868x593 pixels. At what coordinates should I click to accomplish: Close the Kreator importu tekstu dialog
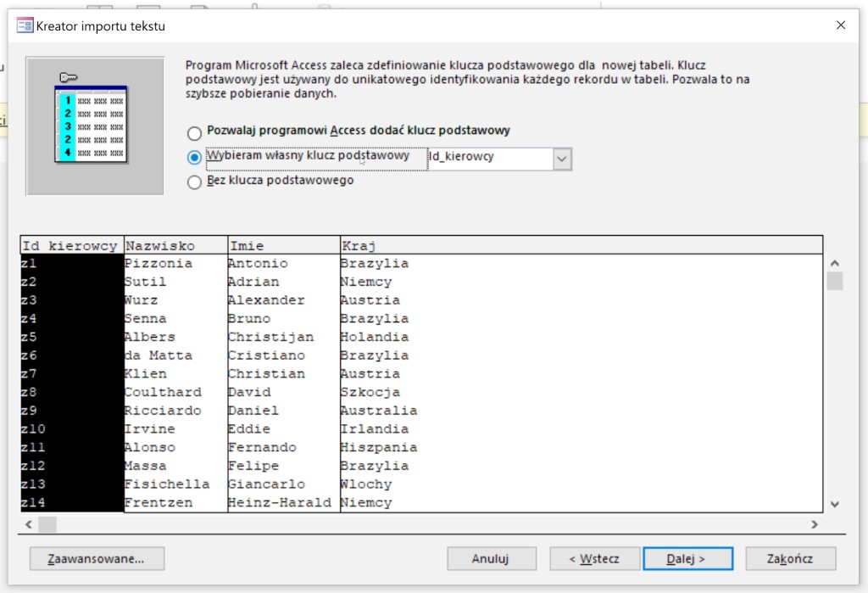840,25
